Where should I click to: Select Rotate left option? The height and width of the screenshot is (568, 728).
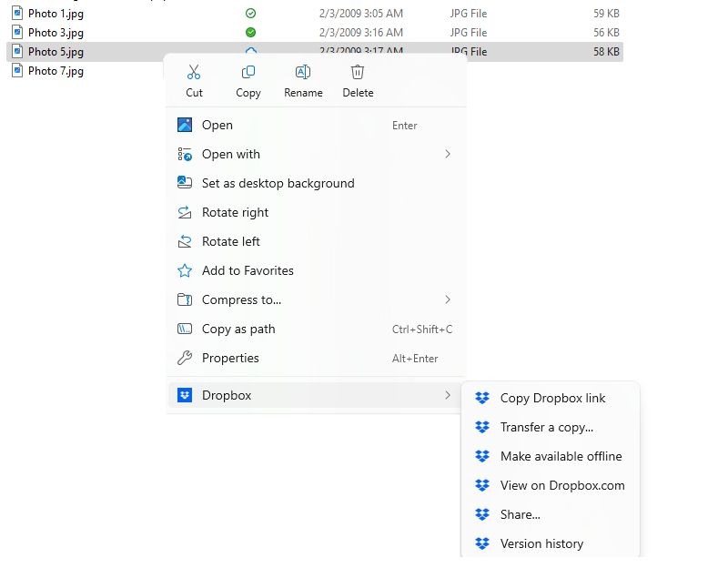(316, 241)
